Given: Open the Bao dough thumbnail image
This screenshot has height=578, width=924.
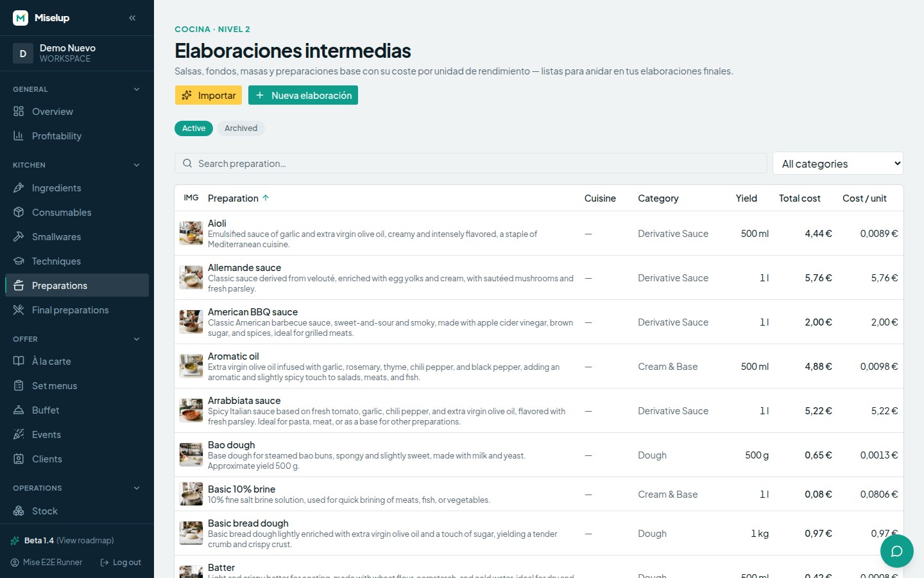Looking at the screenshot, I should click(x=191, y=455).
